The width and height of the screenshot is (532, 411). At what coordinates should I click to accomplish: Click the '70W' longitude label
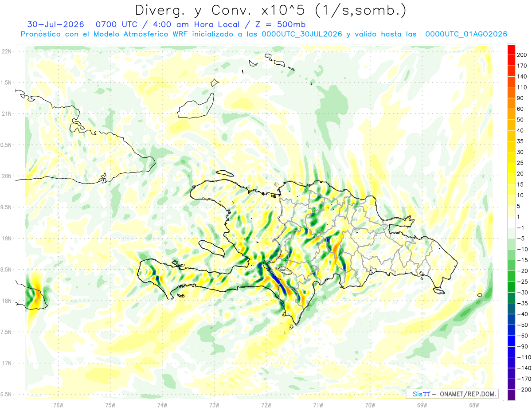point(370,405)
